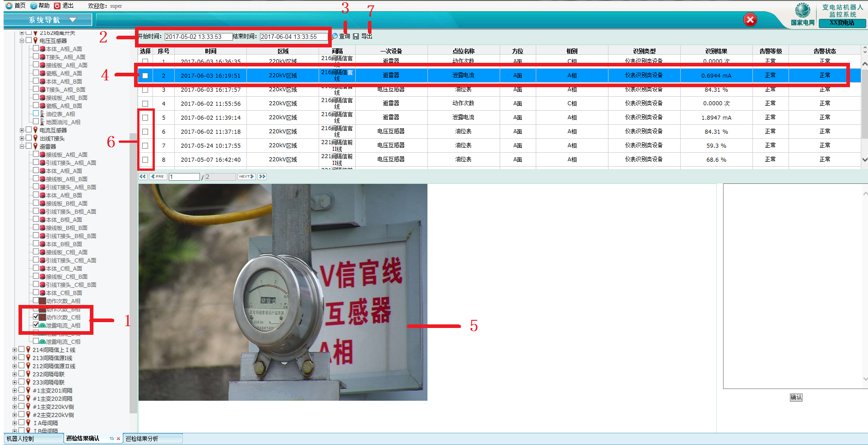868x445 pixels.
Task: Switch to the 机器人控制 tab
Action: coord(20,439)
